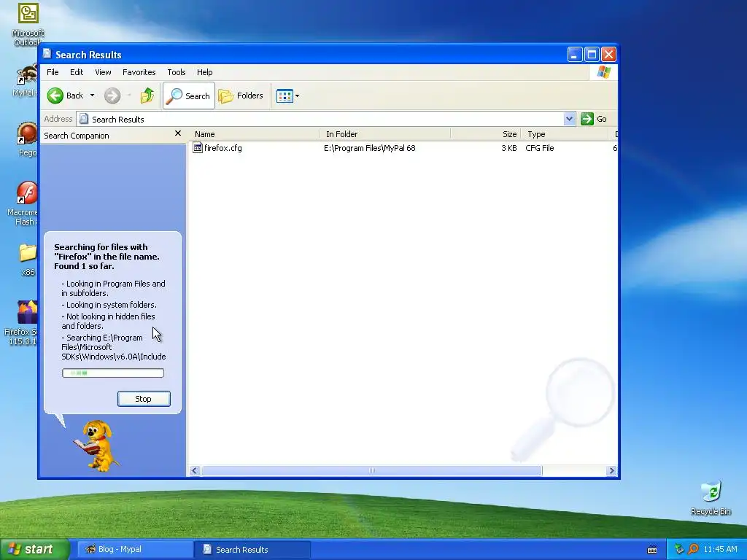Open the File menu
This screenshot has height=560, width=747.
click(x=53, y=72)
